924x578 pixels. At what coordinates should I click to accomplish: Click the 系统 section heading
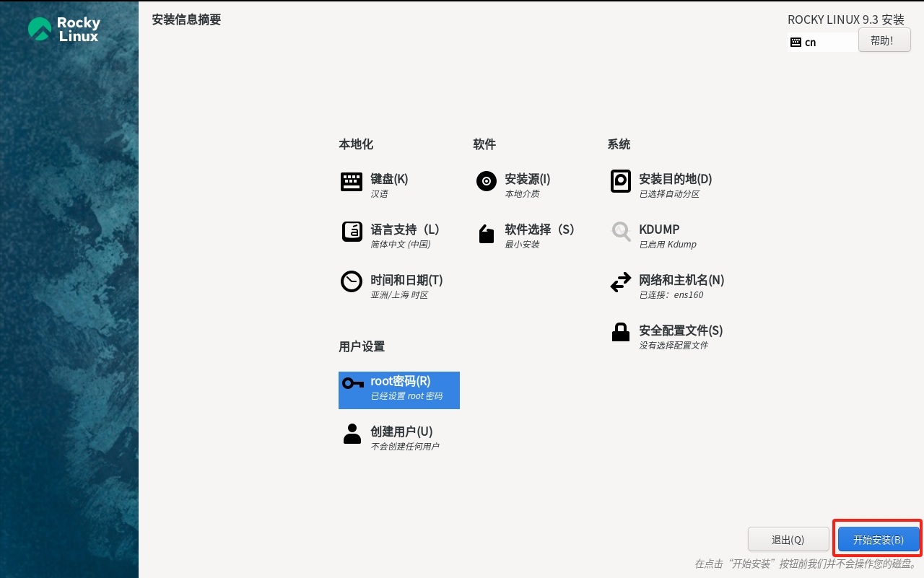pyautogui.click(x=619, y=144)
